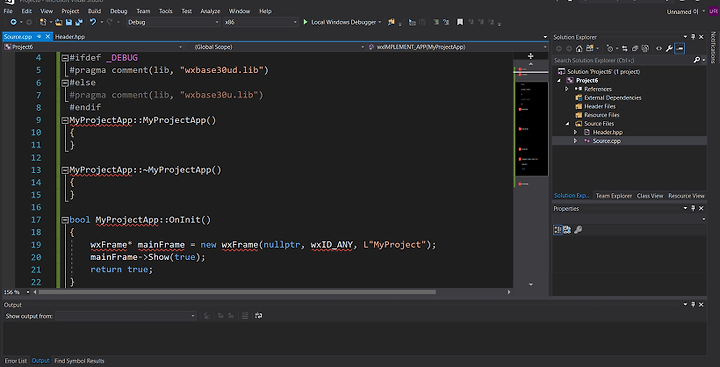Screen dimensions: 720x367
Task: Click the Navigate Backward icon
Action: point(13,22)
